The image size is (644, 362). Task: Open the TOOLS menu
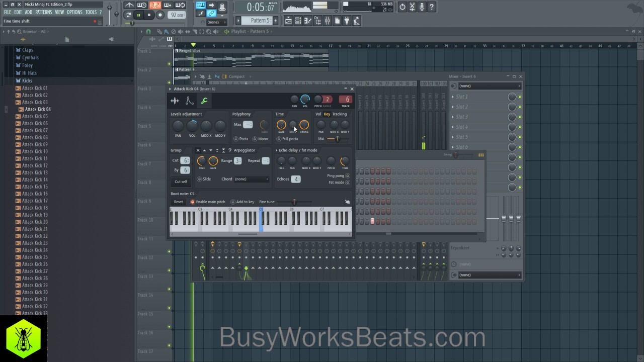pos(91,12)
